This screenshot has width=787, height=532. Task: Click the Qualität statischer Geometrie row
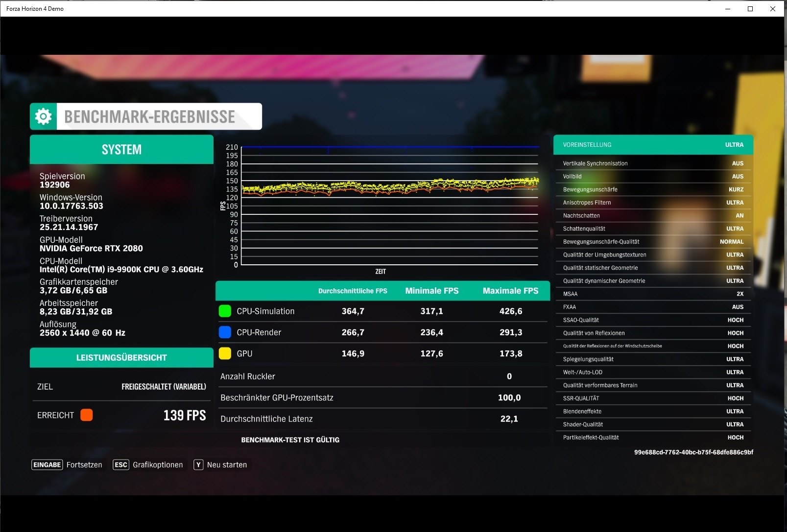click(x=653, y=268)
